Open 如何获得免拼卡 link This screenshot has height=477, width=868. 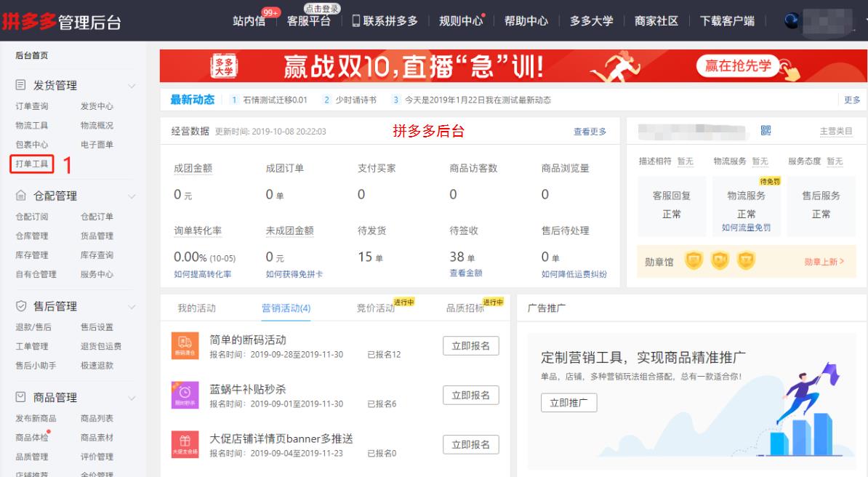coord(294,273)
